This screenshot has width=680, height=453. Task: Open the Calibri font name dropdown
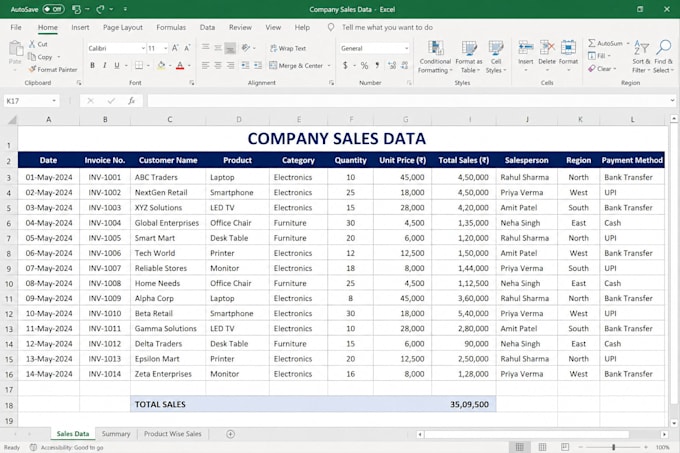pos(143,48)
